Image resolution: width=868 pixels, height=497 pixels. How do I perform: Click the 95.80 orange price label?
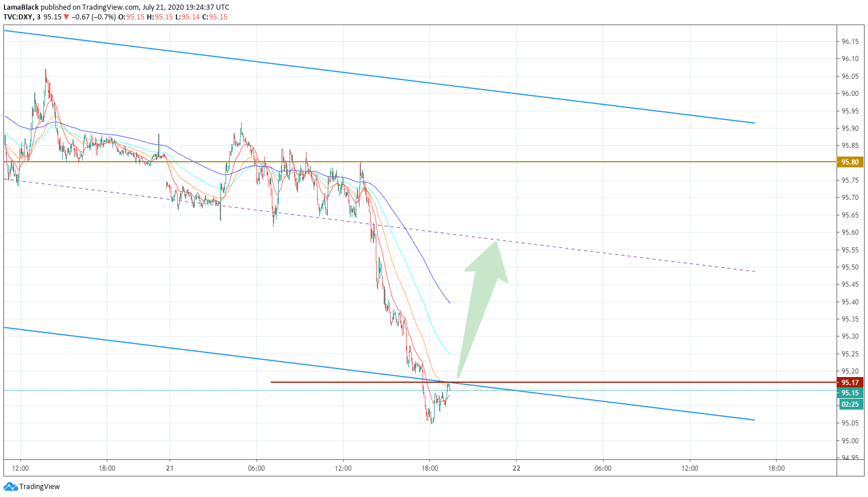850,162
